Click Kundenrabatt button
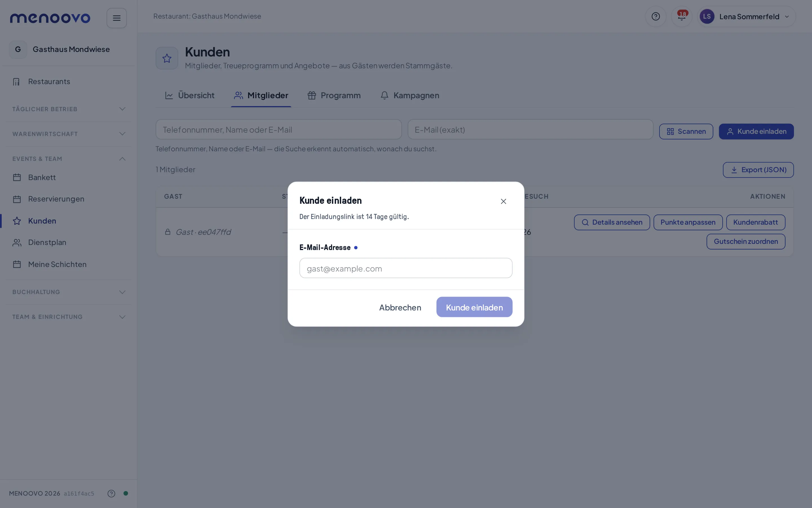This screenshot has height=508, width=812. tap(756, 222)
